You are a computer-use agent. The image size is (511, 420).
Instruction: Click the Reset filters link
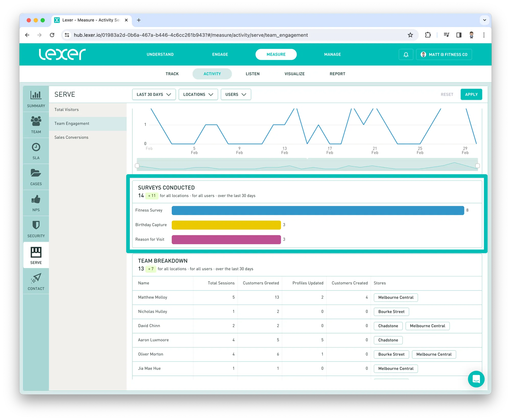pyautogui.click(x=447, y=95)
